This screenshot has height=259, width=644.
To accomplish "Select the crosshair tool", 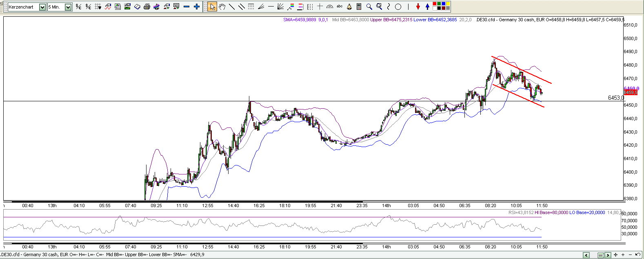I will point(320,7).
